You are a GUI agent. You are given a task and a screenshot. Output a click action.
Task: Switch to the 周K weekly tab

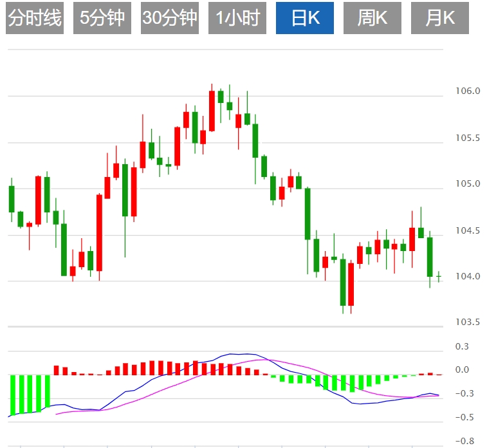click(372, 18)
